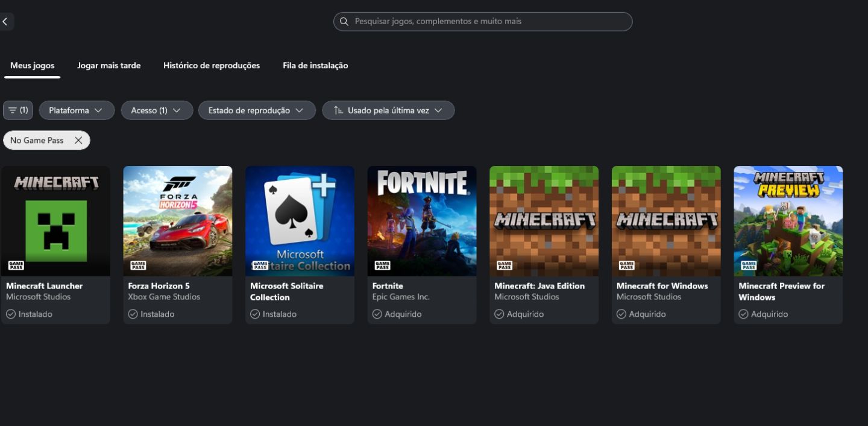Click the Fortnite title text

(388, 286)
